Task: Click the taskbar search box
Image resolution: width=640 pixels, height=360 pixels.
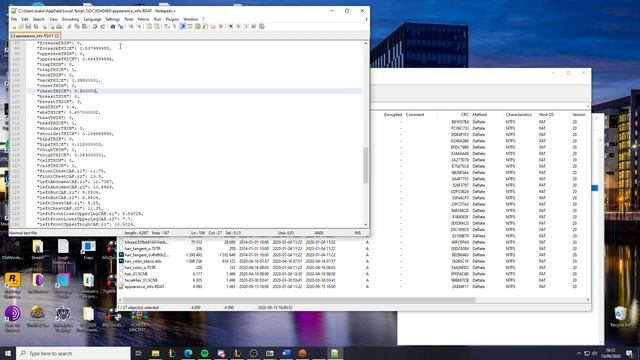Action: pos(73,353)
